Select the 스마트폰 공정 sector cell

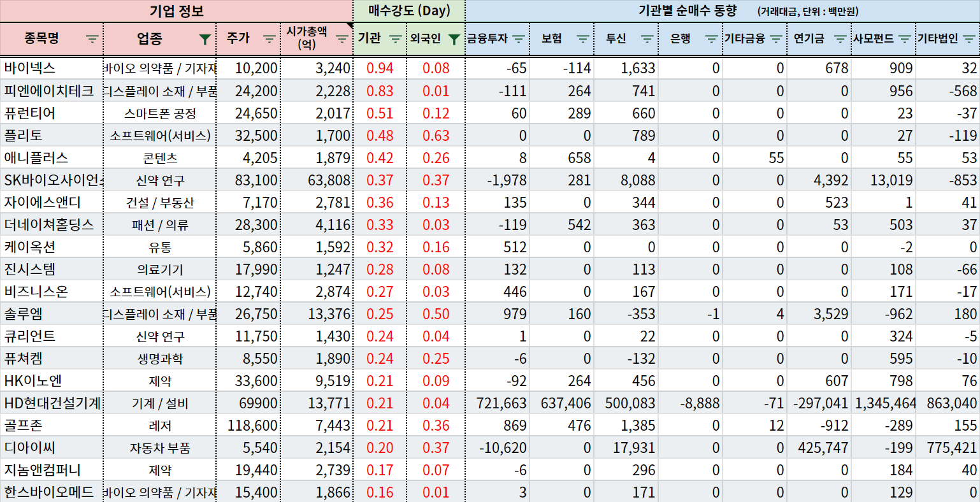[x=160, y=113]
